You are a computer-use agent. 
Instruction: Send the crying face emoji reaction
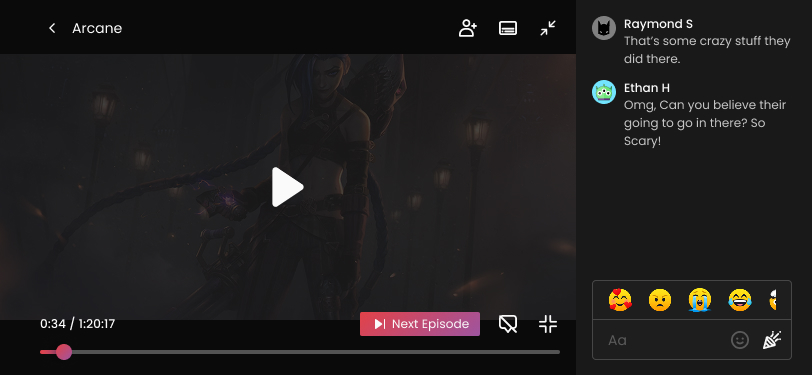700,299
